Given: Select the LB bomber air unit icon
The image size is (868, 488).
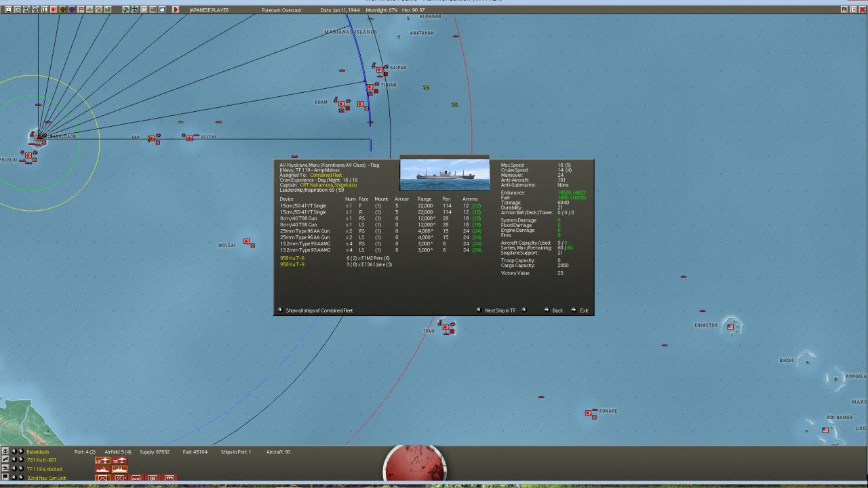Looking at the screenshot, I should (x=102, y=461).
